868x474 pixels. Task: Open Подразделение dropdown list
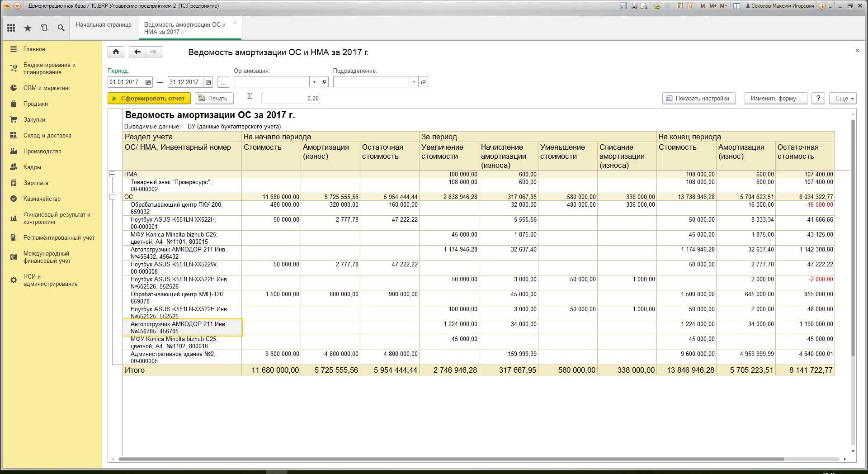tap(414, 82)
